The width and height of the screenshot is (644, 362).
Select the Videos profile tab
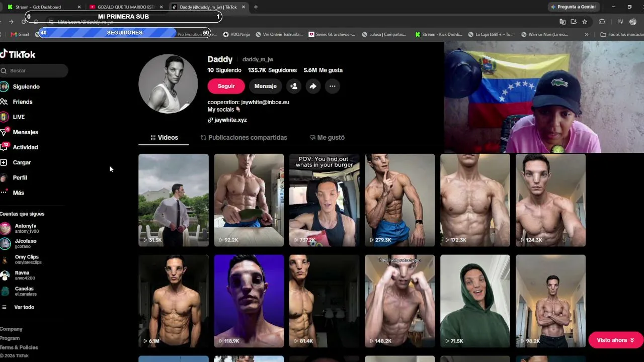coord(164,137)
